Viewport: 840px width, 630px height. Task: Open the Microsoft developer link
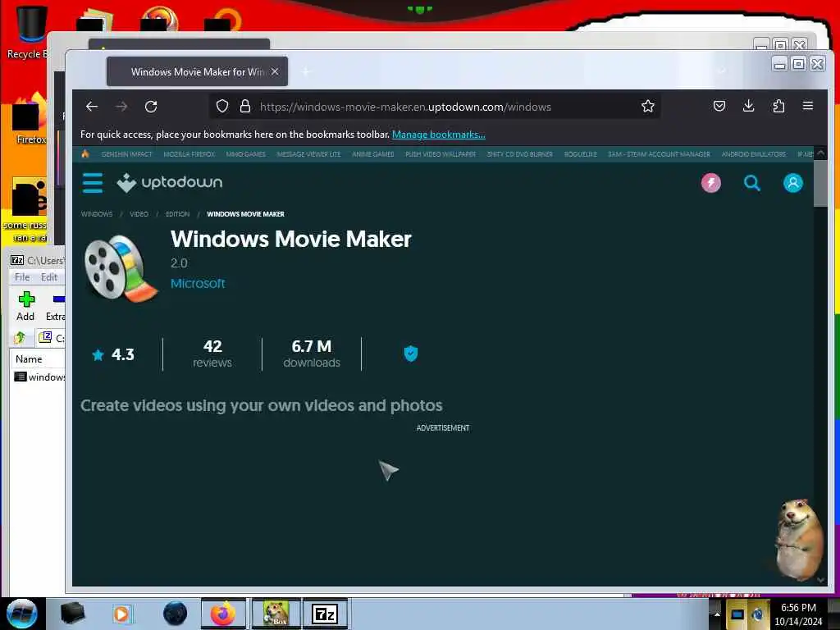click(x=198, y=283)
